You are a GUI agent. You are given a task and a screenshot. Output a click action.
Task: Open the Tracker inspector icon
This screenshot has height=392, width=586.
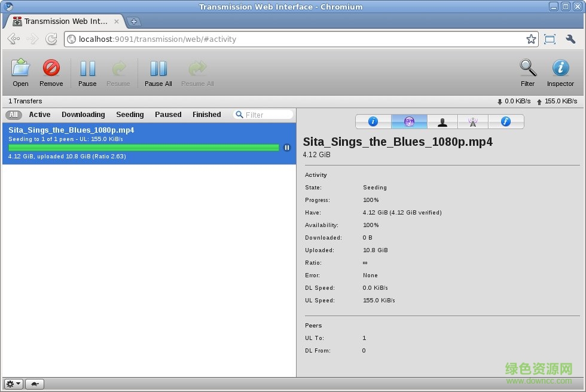(473, 121)
